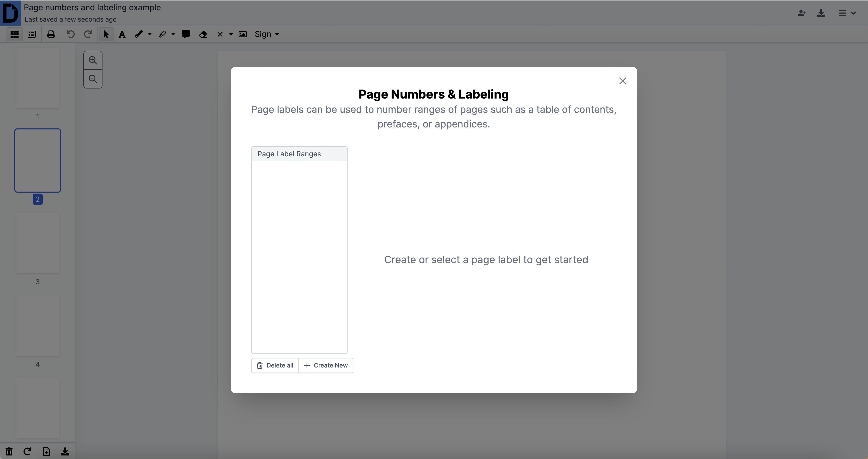The width and height of the screenshot is (868, 459).
Task: Close the Page Numbers & Labeling dialog
Action: [x=623, y=81]
